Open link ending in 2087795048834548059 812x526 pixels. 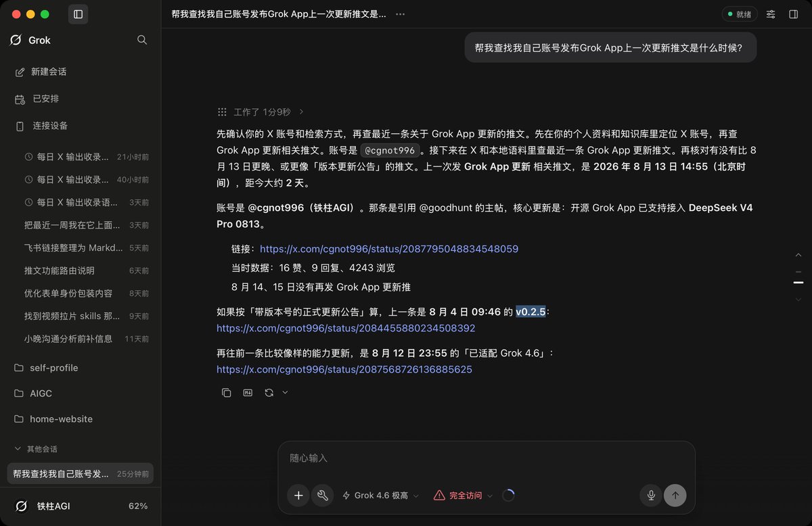(389, 249)
